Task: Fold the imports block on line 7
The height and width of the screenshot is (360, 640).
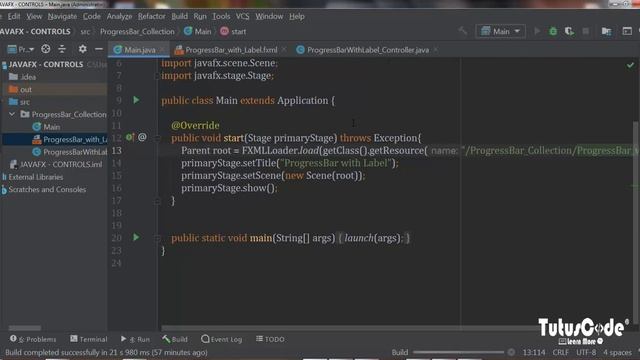Action: pyautogui.click(x=157, y=76)
